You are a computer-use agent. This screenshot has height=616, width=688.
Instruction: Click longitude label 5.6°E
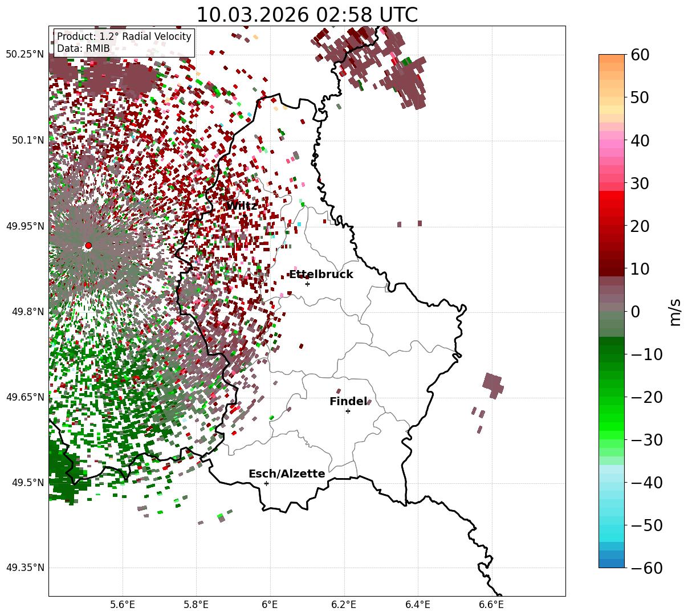[123, 605]
